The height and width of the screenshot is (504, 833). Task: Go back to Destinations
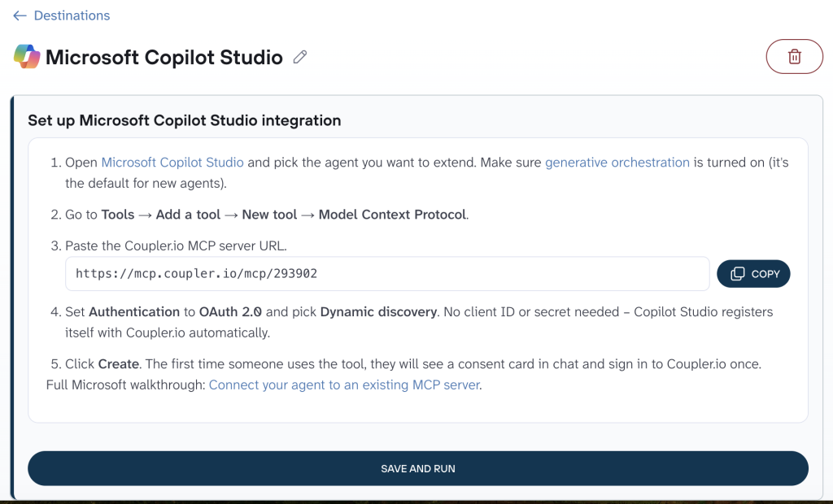tap(72, 15)
